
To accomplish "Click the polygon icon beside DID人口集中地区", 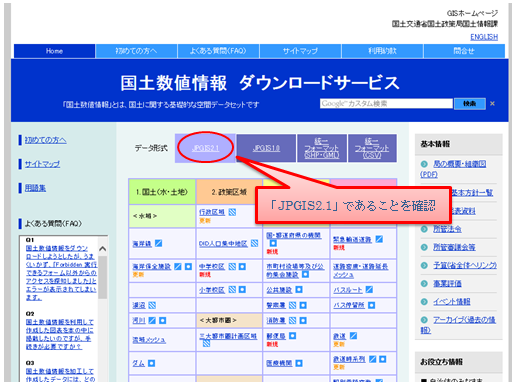I will 254,243.
